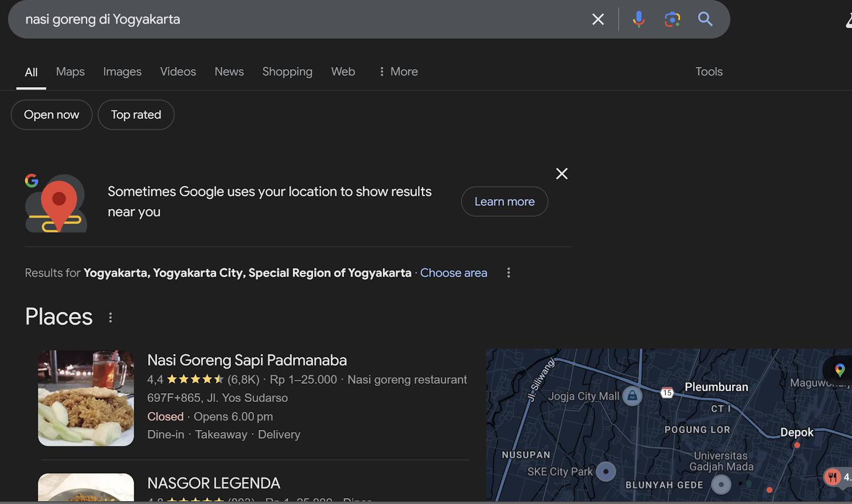The image size is (852, 504).
Task: Open the Videos tab
Action: click(178, 71)
